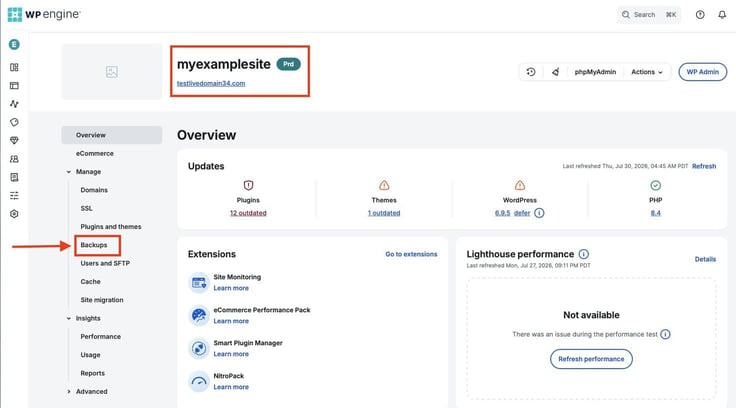Click Learn more under Smart Plugin Manager
Viewport: 736px width, 408px height.
coord(231,354)
